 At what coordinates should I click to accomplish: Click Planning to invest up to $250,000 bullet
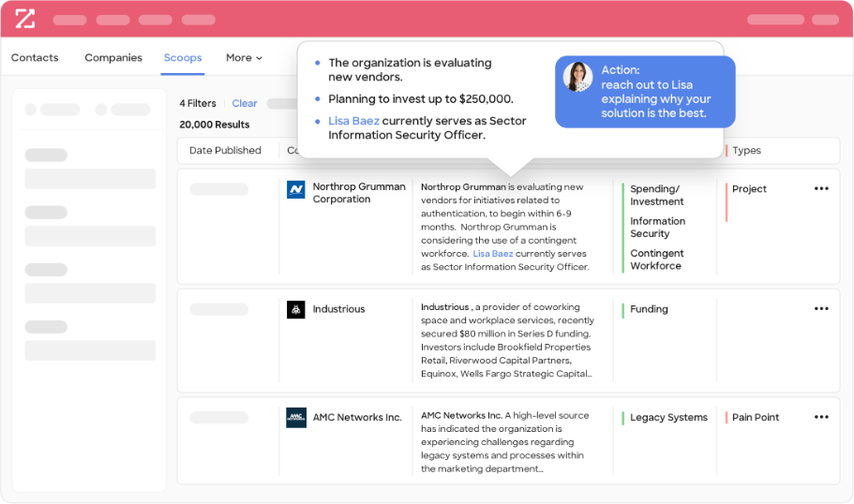point(421,99)
